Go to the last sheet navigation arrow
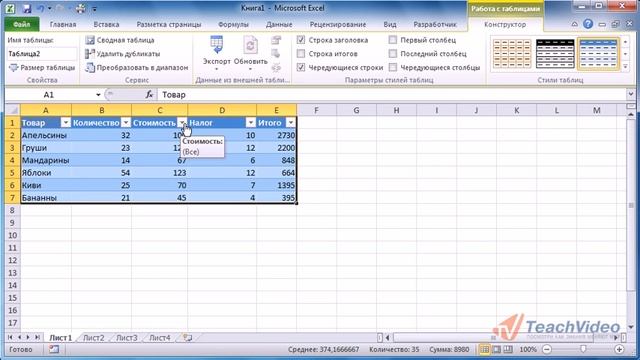 click(37, 337)
